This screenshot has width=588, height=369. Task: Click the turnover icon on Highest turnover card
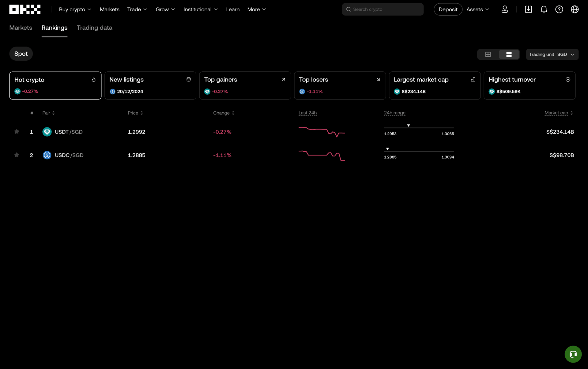click(568, 80)
